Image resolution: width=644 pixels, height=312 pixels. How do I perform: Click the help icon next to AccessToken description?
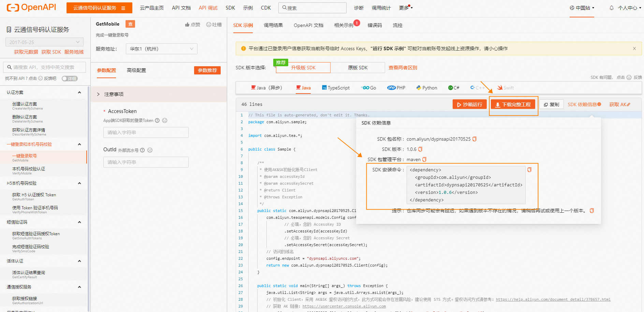(157, 120)
